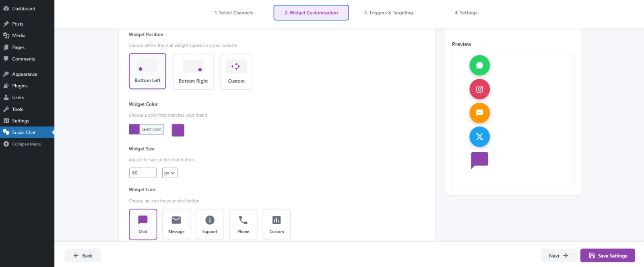Click the blue X (Twitter) preview icon
644x267 pixels.
[479, 137]
